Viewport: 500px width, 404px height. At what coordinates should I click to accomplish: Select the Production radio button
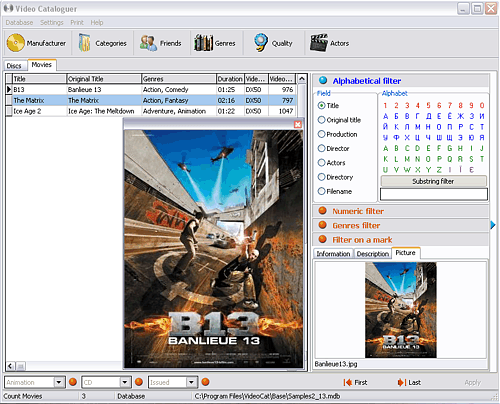coord(321,134)
